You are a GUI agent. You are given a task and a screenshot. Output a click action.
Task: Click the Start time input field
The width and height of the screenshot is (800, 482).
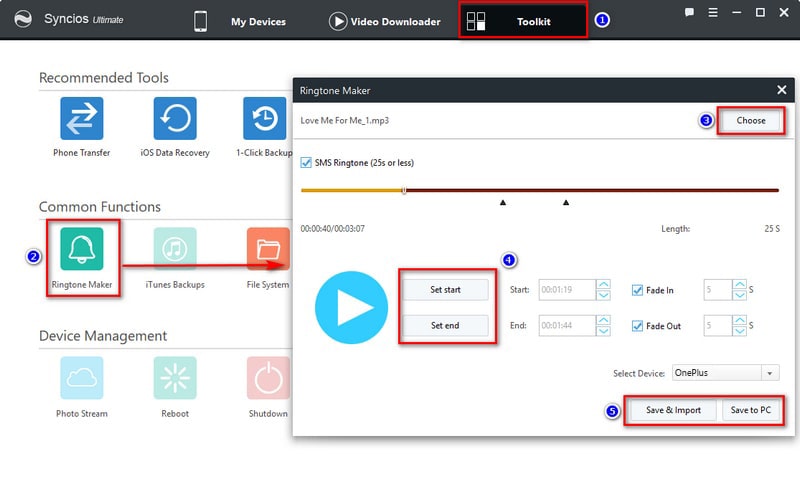coord(567,290)
